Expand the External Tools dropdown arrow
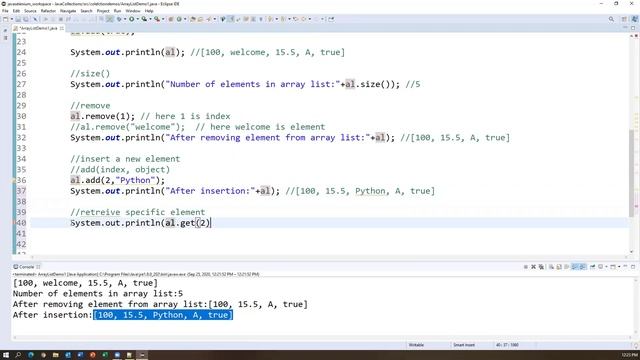Image resolution: width=640 pixels, height=360 pixels. (163, 19)
